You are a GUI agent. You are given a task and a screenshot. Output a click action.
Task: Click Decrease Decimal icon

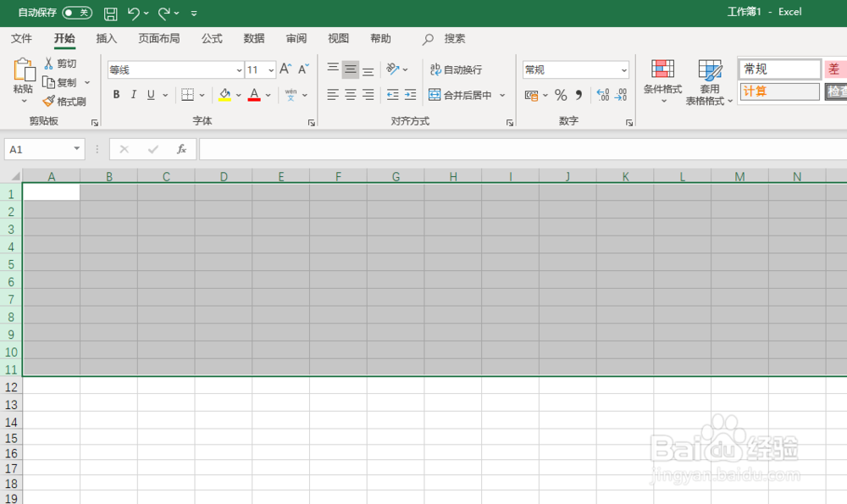[x=621, y=95]
